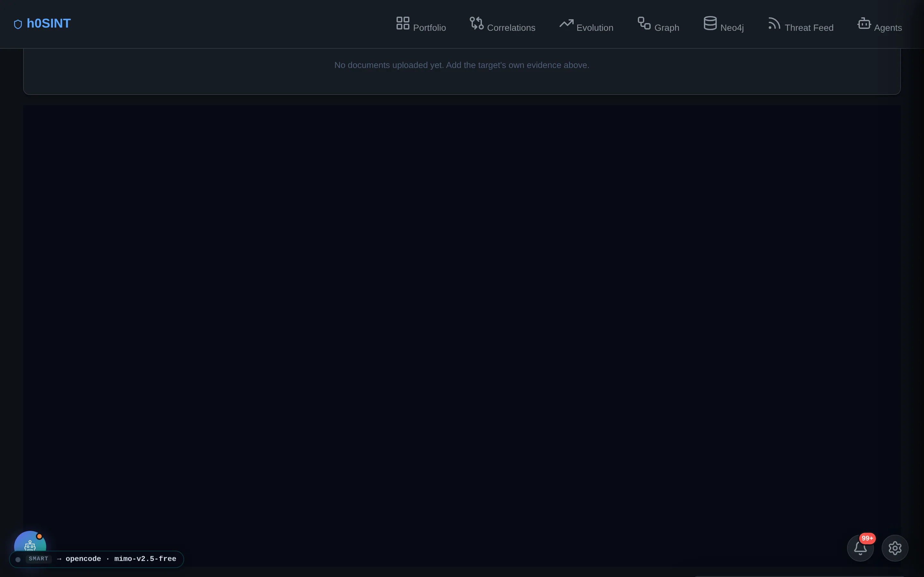Navigate to the Graph label

pyautogui.click(x=667, y=28)
